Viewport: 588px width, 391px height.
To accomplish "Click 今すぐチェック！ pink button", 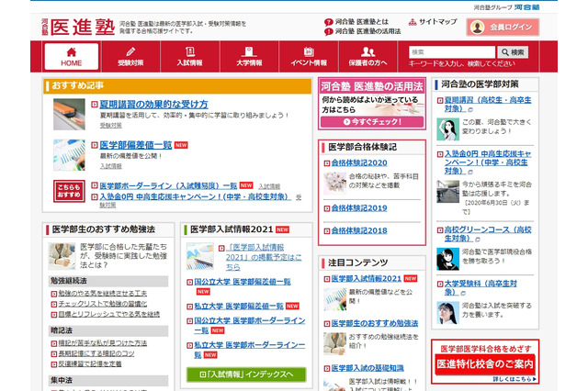I will (372, 122).
